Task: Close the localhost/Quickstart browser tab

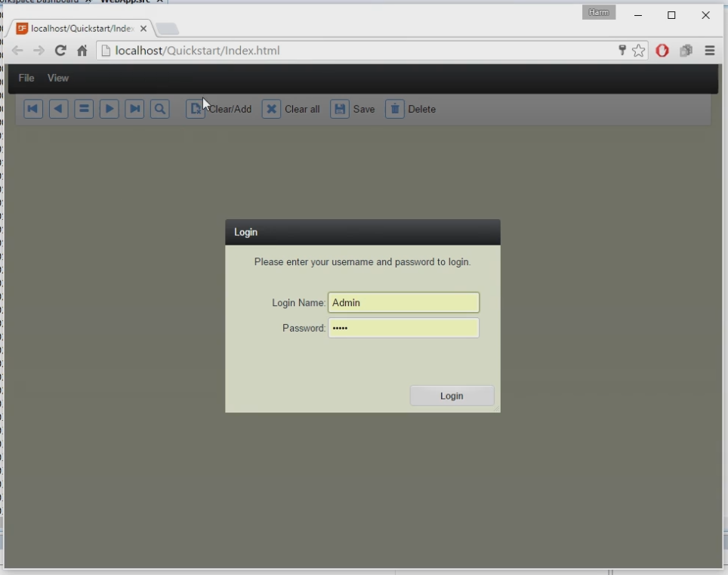Action: pyautogui.click(x=143, y=29)
